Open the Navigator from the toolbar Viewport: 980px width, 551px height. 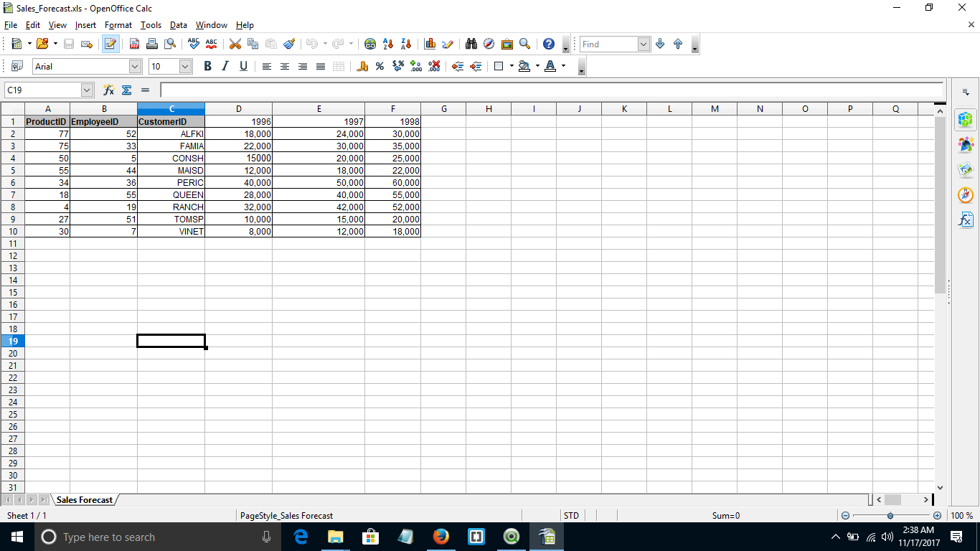click(489, 44)
